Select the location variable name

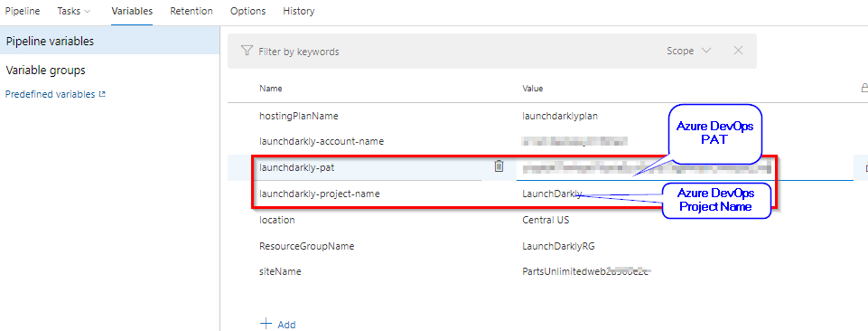tap(277, 220)
